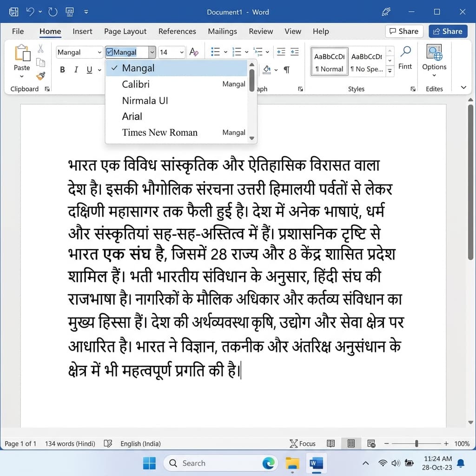Choose Nirmala UI font

[177, 100]
